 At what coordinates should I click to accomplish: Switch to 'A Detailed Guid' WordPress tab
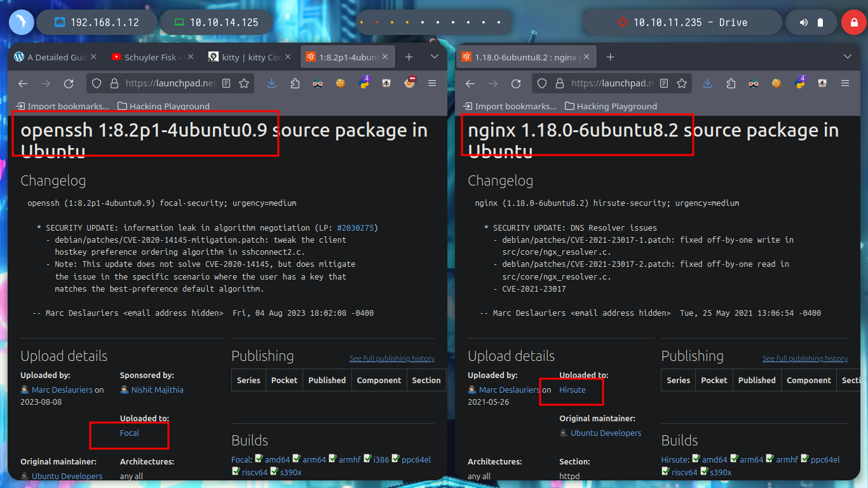coord(56,57)
